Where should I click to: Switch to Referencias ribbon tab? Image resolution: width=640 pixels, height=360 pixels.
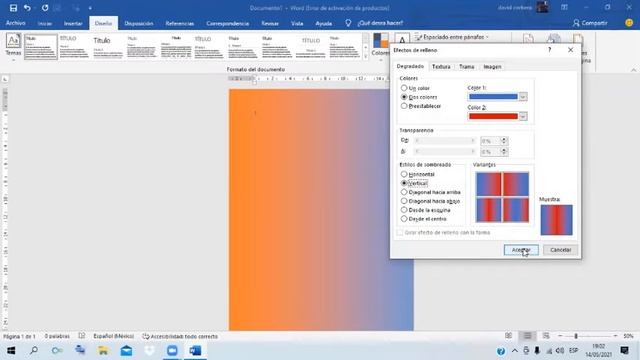pos(180,23)
